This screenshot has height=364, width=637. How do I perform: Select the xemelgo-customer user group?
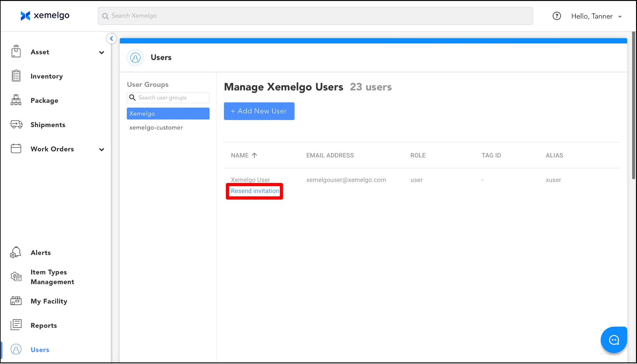tap(156, 128)
